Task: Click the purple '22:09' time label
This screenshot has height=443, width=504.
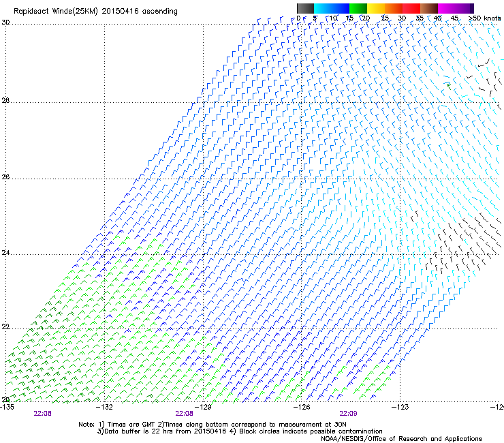Action: click(348, 414)
